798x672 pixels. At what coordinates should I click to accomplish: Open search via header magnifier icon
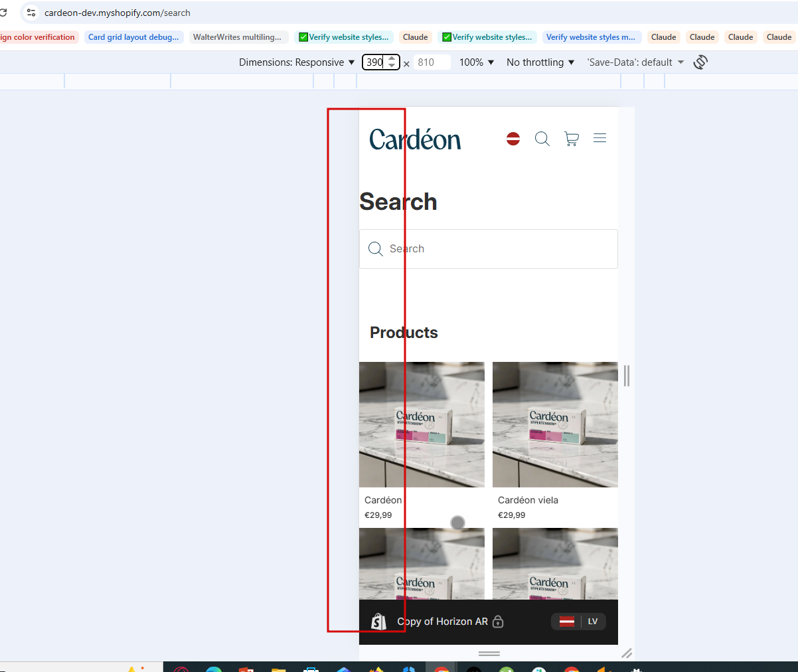(542, 139)
